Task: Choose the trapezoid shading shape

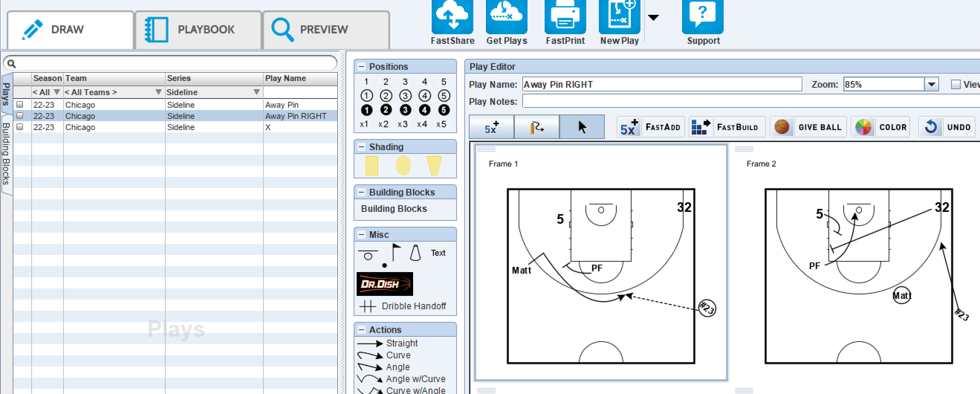Action: [434, 166]
